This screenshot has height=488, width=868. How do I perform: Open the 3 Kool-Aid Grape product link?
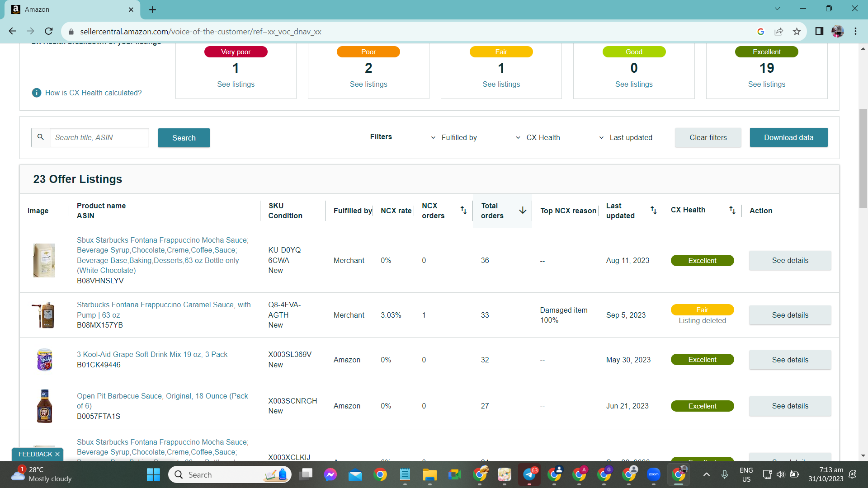click(x=152, y=354)
